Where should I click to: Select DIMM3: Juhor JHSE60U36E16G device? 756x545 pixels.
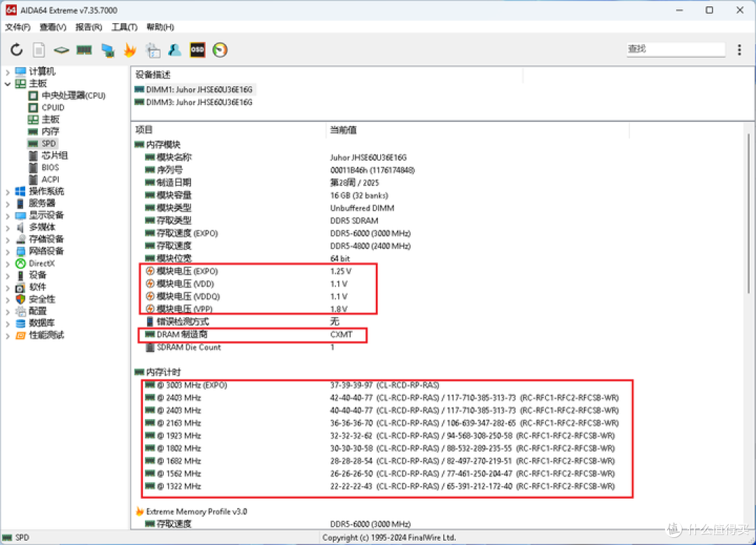coord(193,102)
